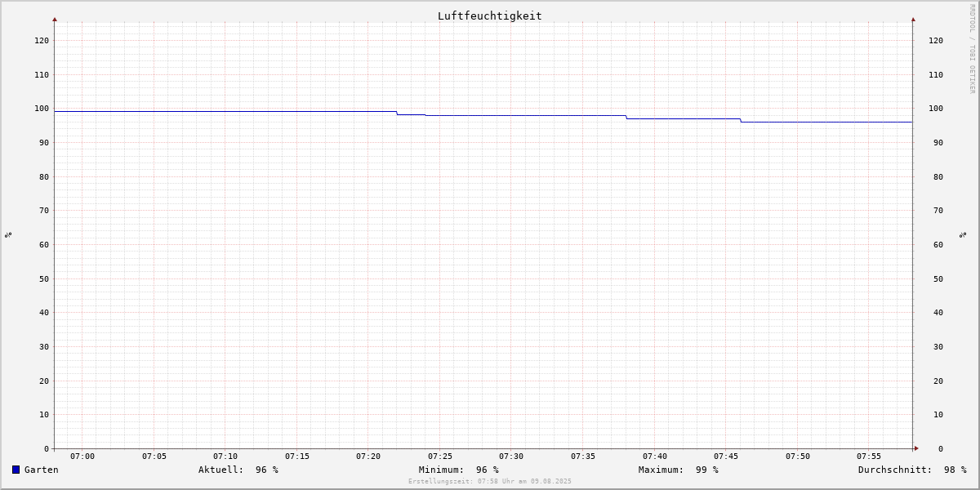
Task: Click the left y-axis 30 label
Action: click(x=44, y=346)
